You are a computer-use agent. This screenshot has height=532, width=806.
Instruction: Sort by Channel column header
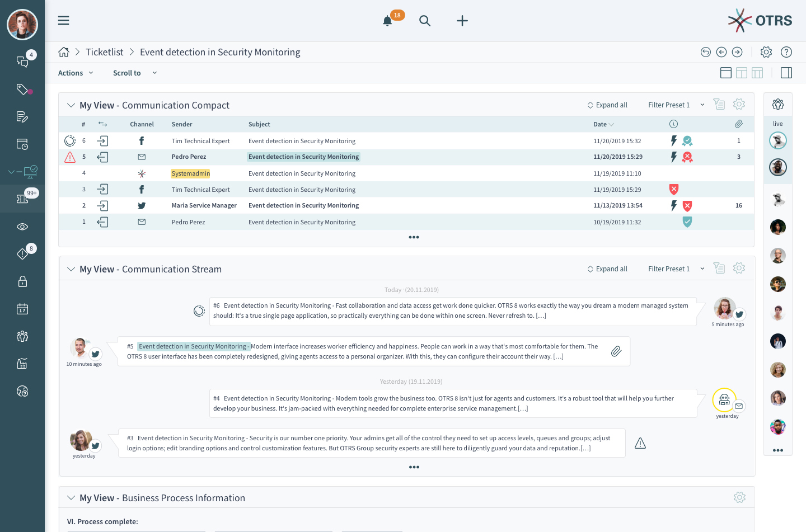pyautogui.click(x=142, y=124)
